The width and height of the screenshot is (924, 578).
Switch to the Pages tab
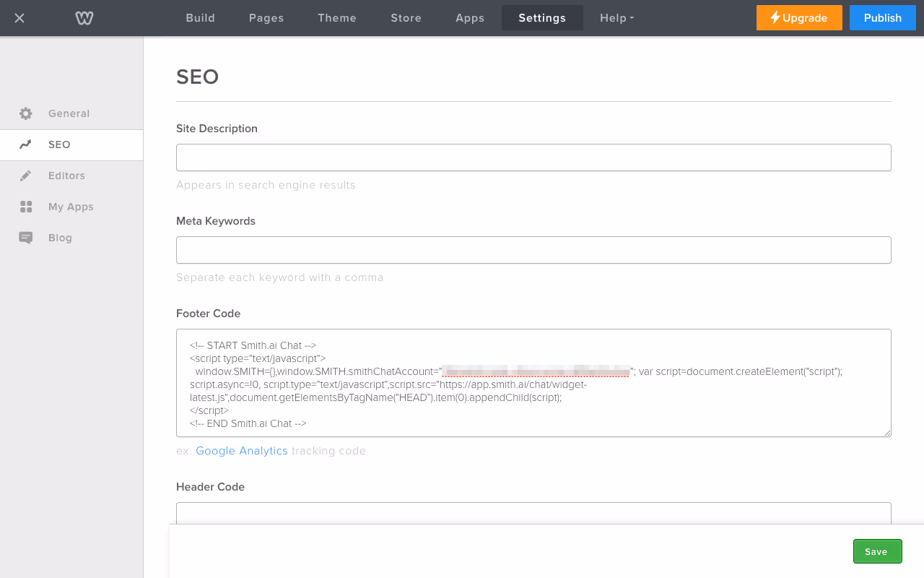click(x=266, y=18)
